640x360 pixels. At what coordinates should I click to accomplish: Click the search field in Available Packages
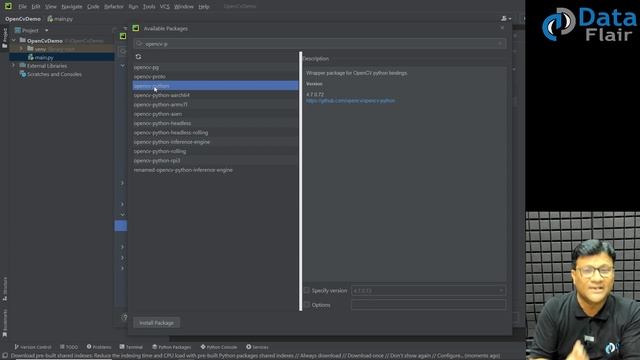[320, 44]
